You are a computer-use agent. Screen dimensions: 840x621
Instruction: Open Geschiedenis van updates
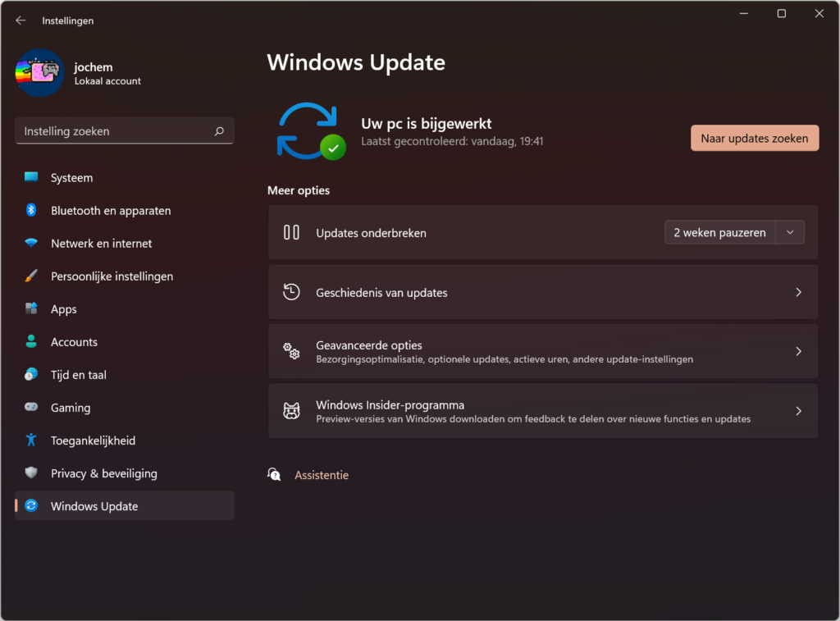(x=543, y=292)
